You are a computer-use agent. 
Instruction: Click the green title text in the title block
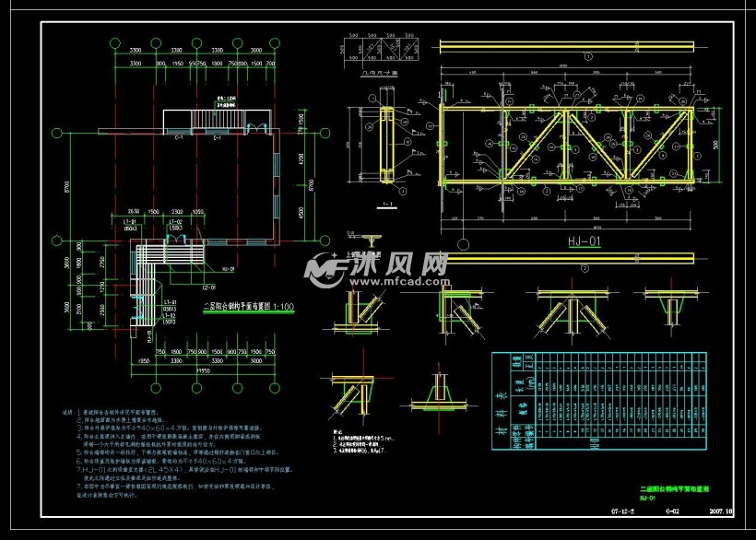tap(674, 489)
